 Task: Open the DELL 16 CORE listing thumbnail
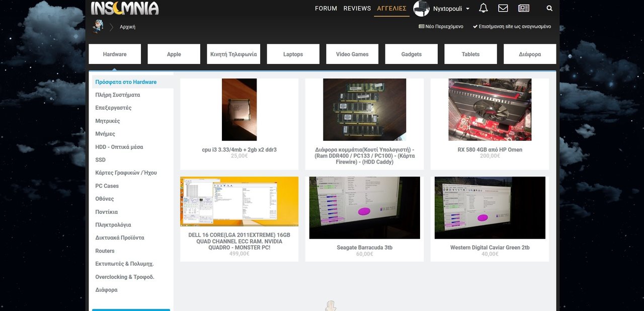pos(239,201)
